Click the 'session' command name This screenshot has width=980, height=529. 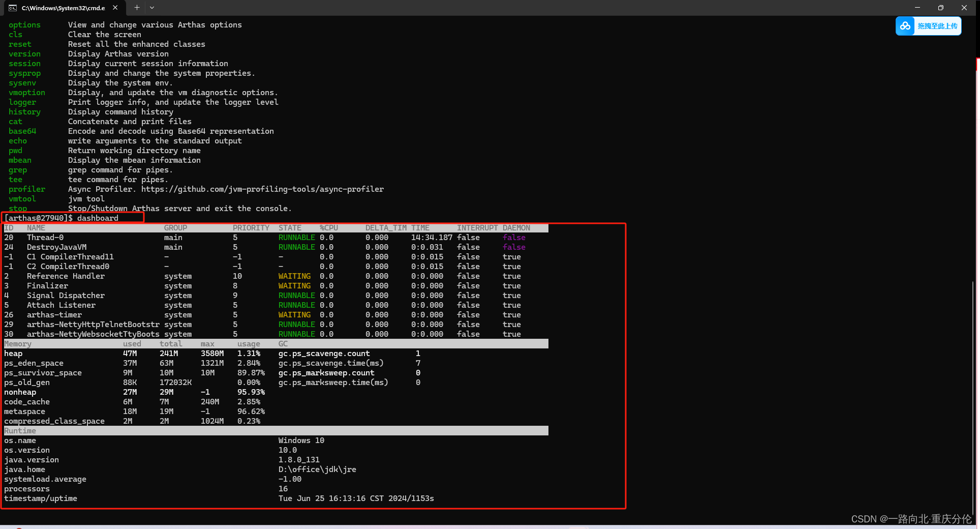pyautogui.click(x=24, y=64)
